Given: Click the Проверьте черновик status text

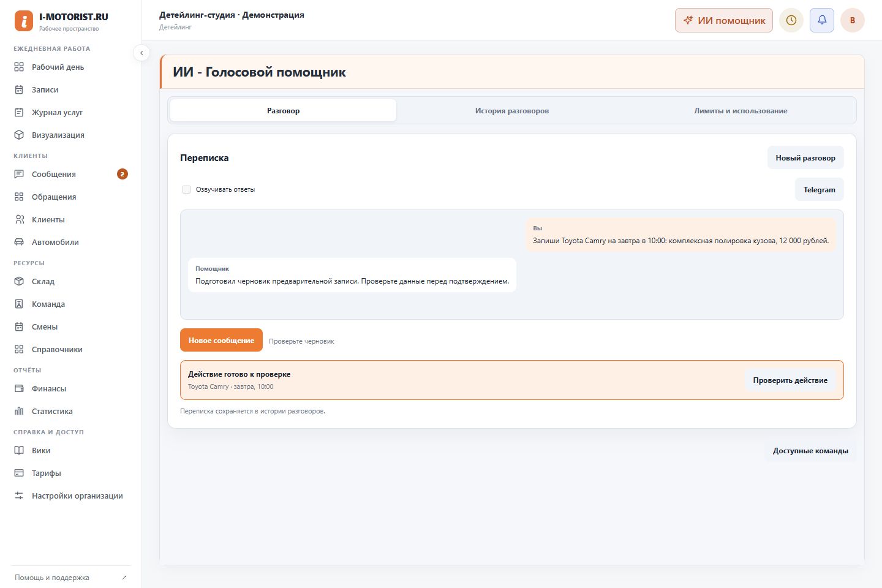Looking at the screenshot, I should [x=301, y=341].
